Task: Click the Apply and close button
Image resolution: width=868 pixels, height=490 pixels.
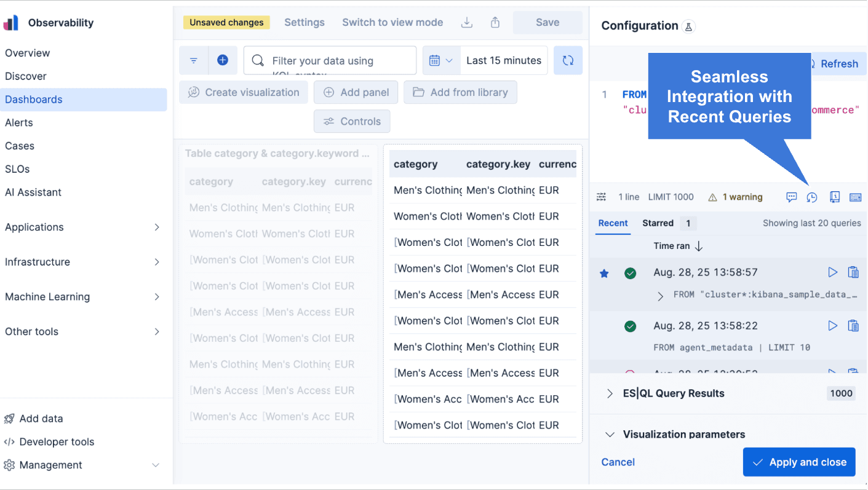Action: [799, 462]
